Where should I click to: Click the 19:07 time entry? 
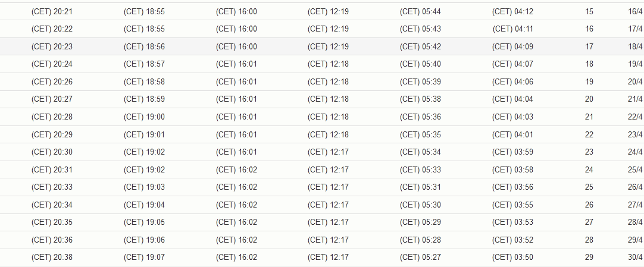click(144, 257)
